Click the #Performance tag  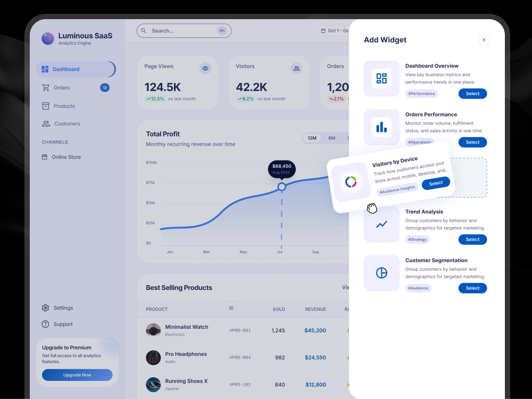coord(421,94)
